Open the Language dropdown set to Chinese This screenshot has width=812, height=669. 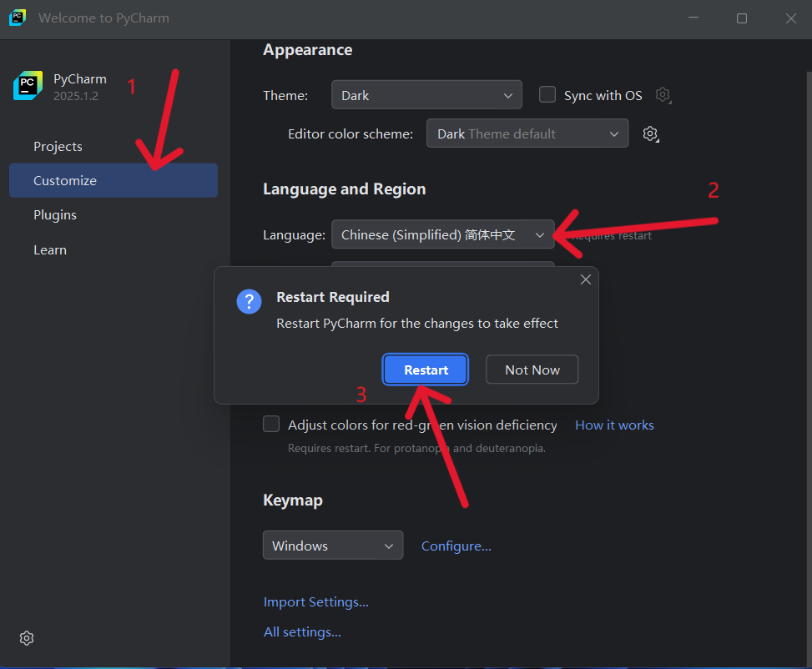(x=442, y=235)
